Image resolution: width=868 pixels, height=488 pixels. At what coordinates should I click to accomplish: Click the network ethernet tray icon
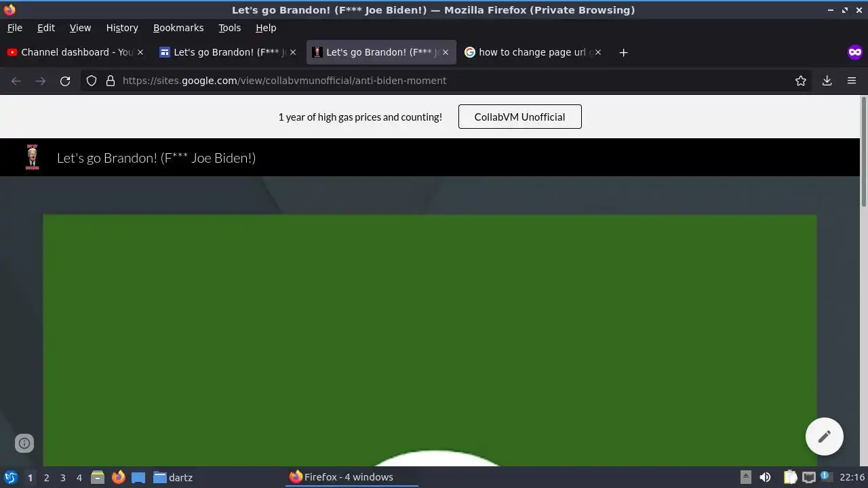point(808,477)
